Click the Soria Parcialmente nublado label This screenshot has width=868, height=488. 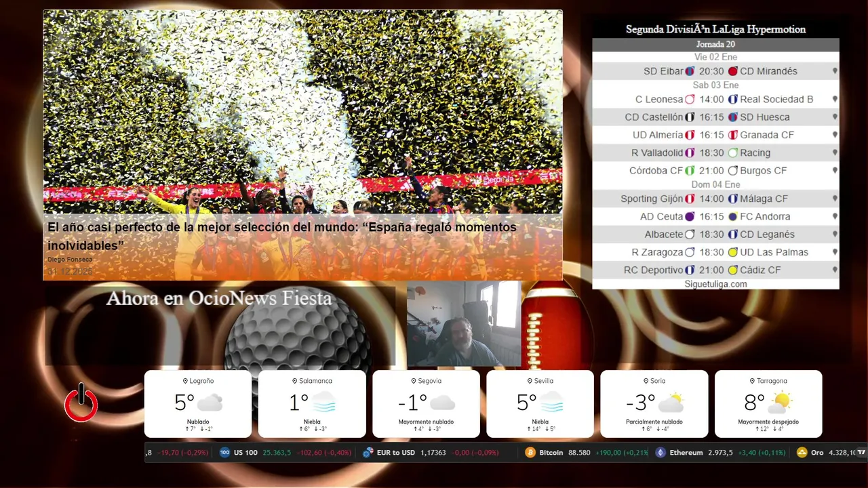click(x=654, y=422)
